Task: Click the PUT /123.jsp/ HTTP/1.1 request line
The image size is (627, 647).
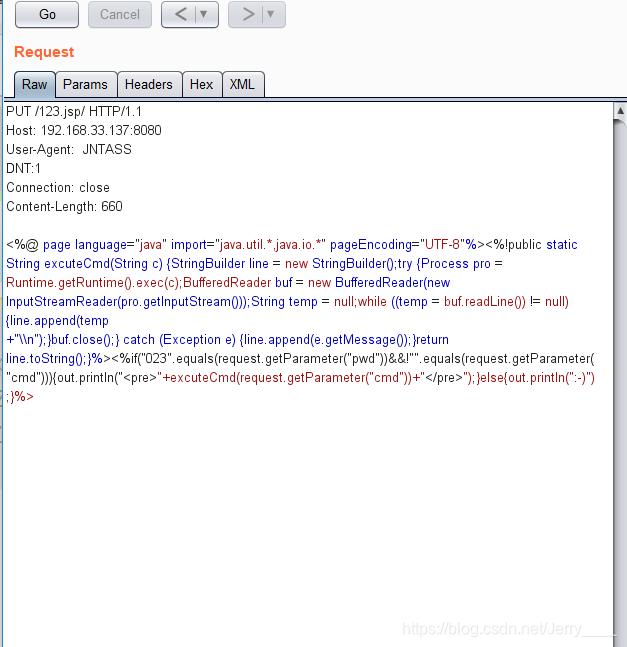Action: 74,111
